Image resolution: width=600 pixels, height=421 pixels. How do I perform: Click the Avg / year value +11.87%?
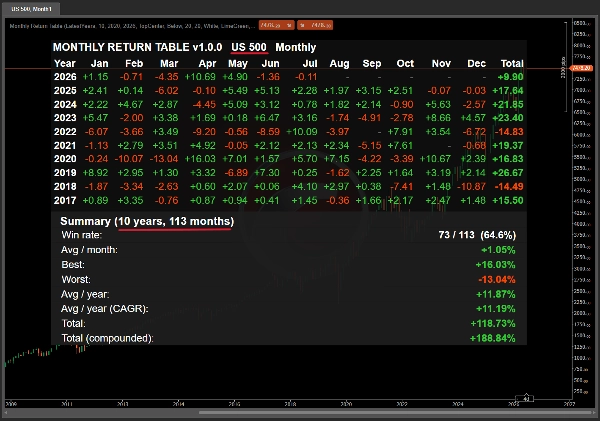[x=496, y=294]
